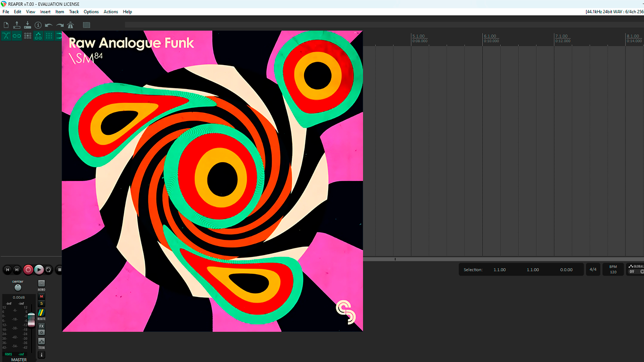Click the Stop transport button

tap(59, 270)
